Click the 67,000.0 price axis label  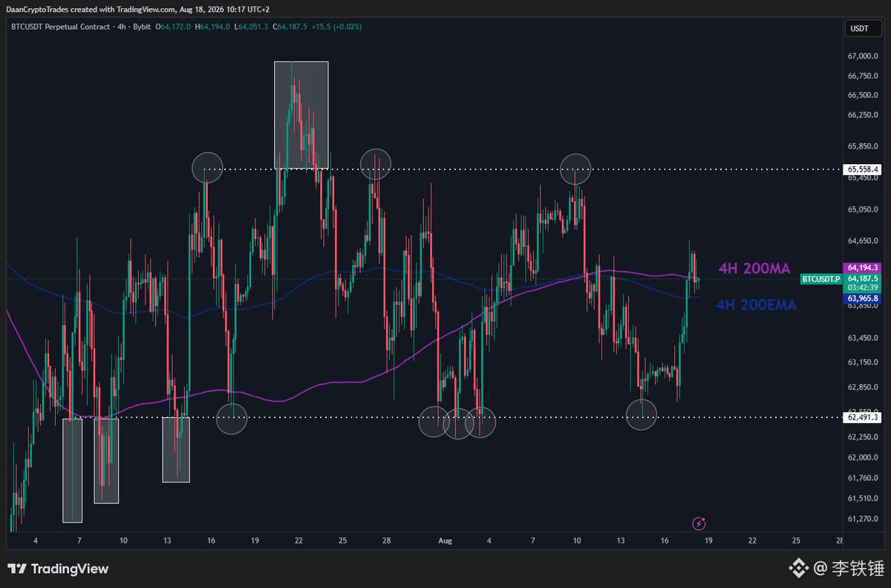coord(862,56)
